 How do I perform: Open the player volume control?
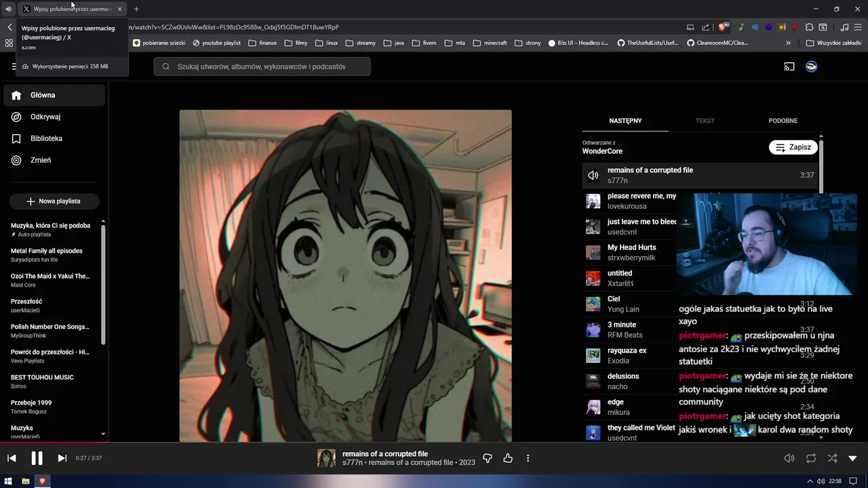(x=789, y=458)
